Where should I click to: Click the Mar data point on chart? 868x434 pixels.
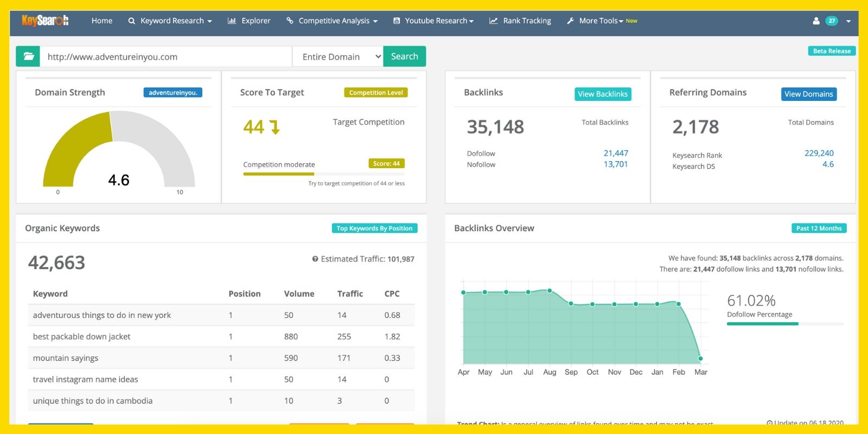pyautogui.click(x=700, y=359)
